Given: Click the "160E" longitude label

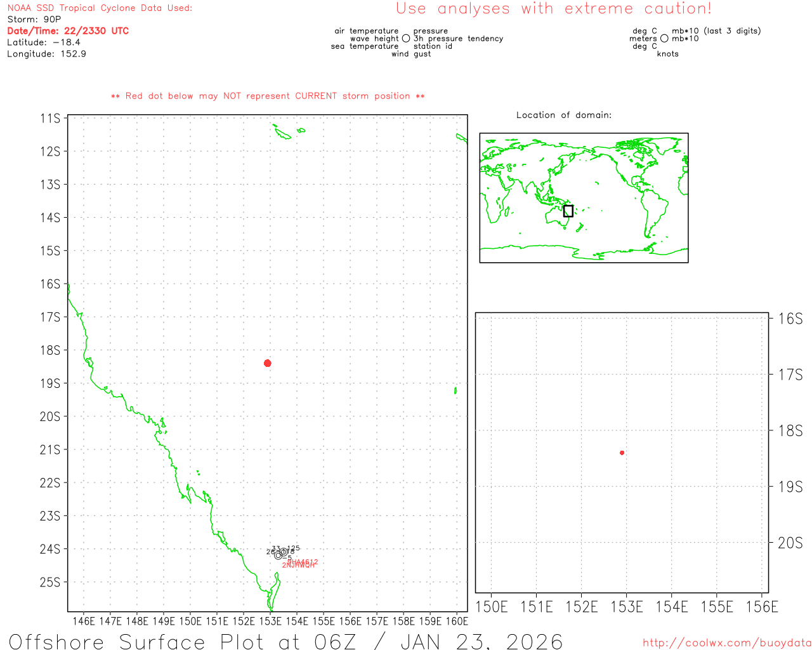Looking at the screenshot, I should point(457,621).
